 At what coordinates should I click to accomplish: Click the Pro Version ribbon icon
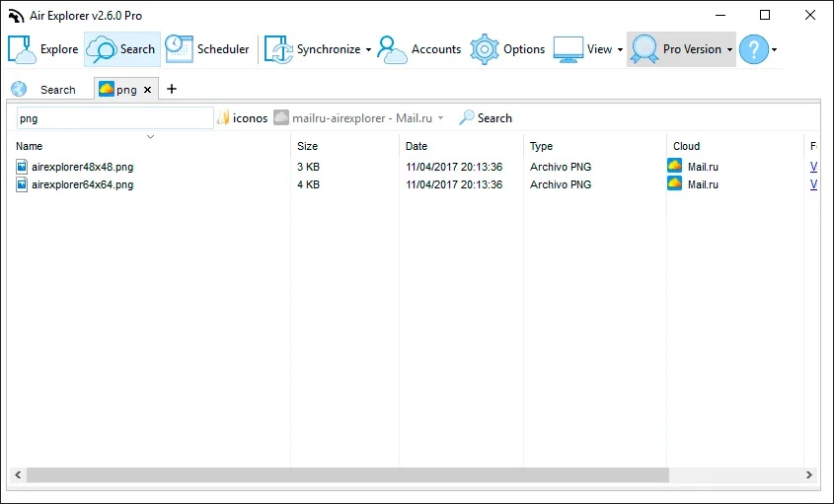click(644, 49)
